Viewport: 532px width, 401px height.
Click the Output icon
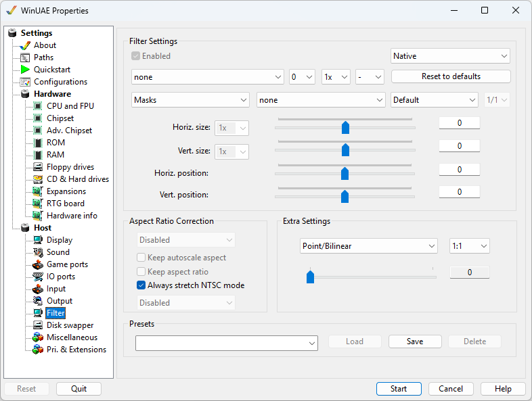tap(38, 301)
